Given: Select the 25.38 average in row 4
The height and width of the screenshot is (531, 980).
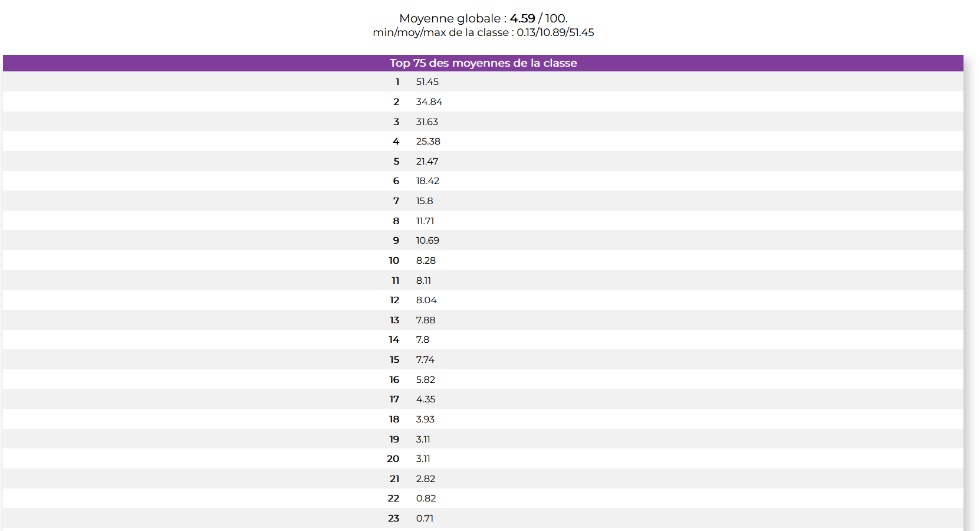Looking at the screenshot, I should click(x=428, y=142).
